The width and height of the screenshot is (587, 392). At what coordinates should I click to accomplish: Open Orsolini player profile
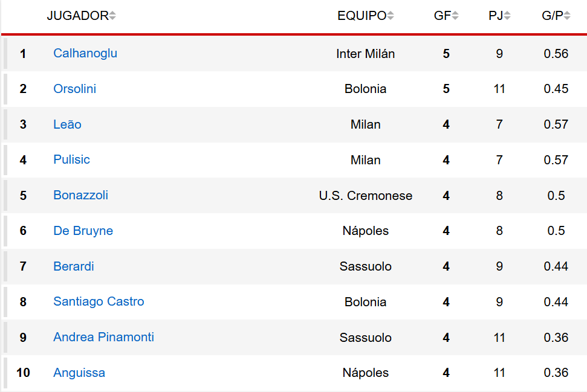pyautogui.click(x=74, y=89)
